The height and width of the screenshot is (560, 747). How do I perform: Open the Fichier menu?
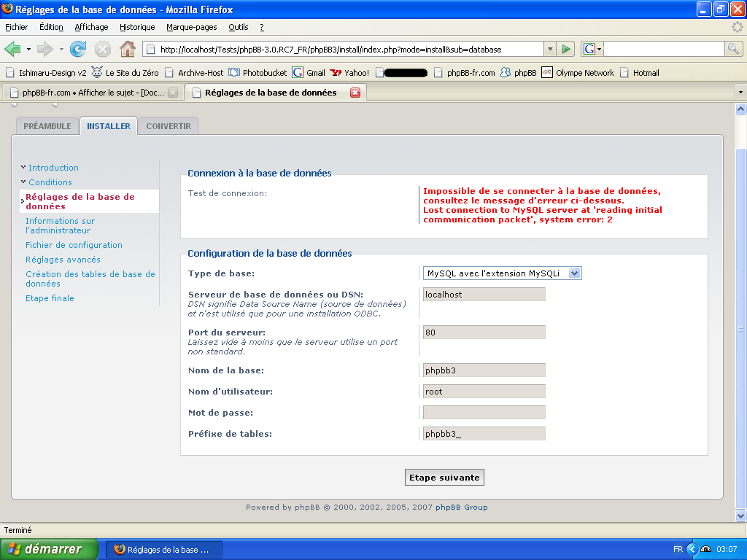pos(16,27)
